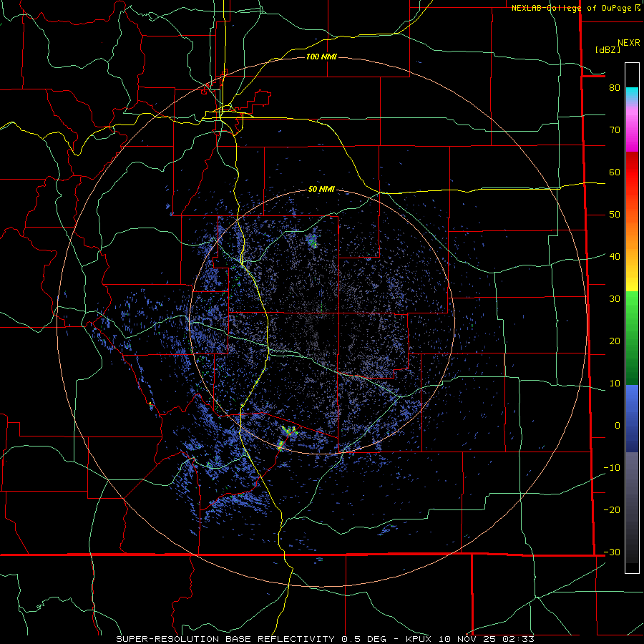644x644 pixels.
Task: Click the cyan top segment of color bar
Action: 632,94
